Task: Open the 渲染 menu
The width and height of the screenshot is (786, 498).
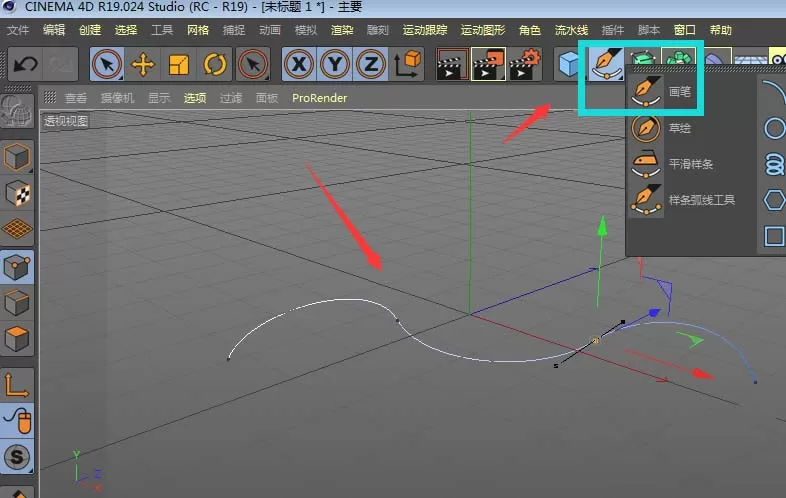Action: tap(342, 30)
